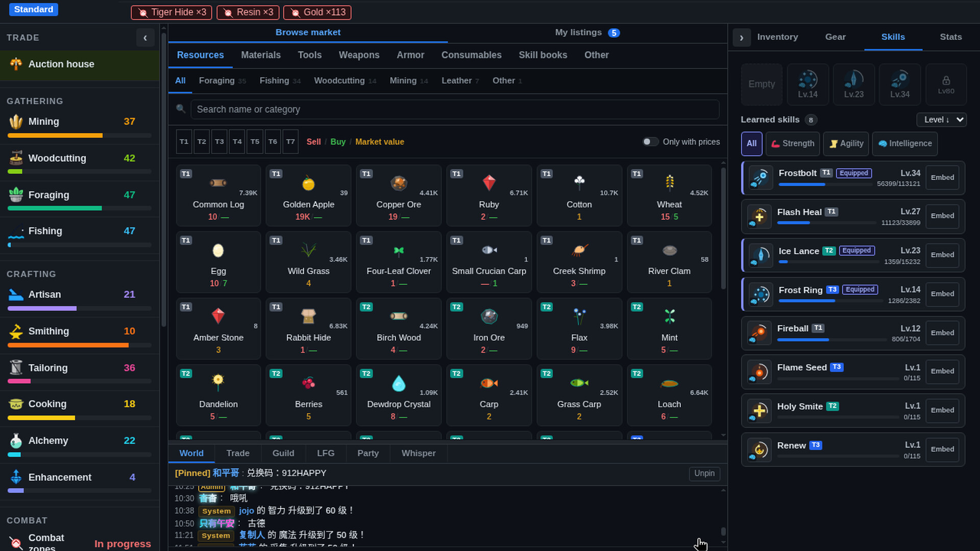Click the Standard mode badge
Image resolution: width=980 pixels, height=551 pixels.
(34, 10)
